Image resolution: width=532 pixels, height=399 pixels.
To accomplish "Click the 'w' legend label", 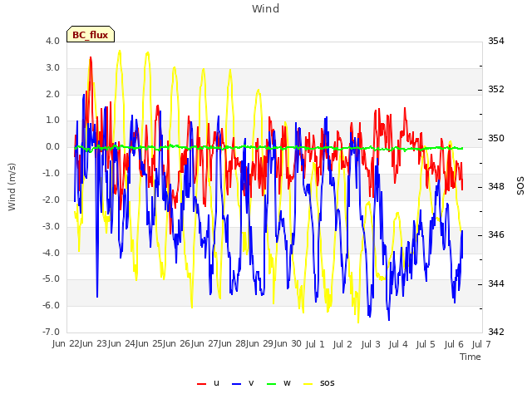I will [x=287, y=383].
